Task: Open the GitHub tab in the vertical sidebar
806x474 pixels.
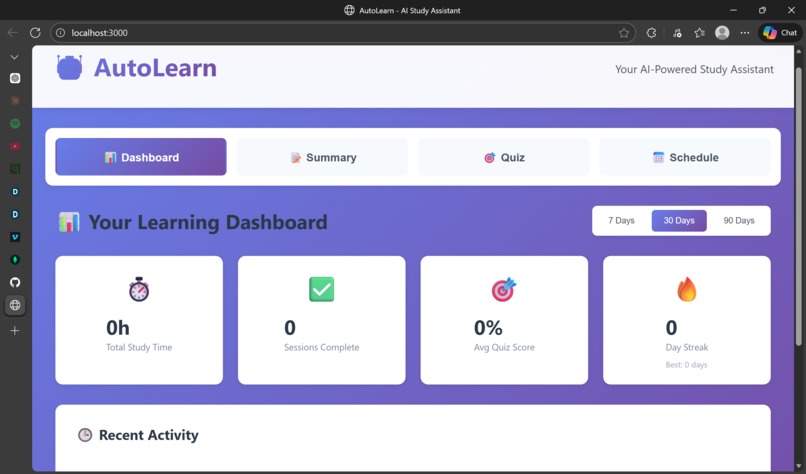Action: point(15,282)
